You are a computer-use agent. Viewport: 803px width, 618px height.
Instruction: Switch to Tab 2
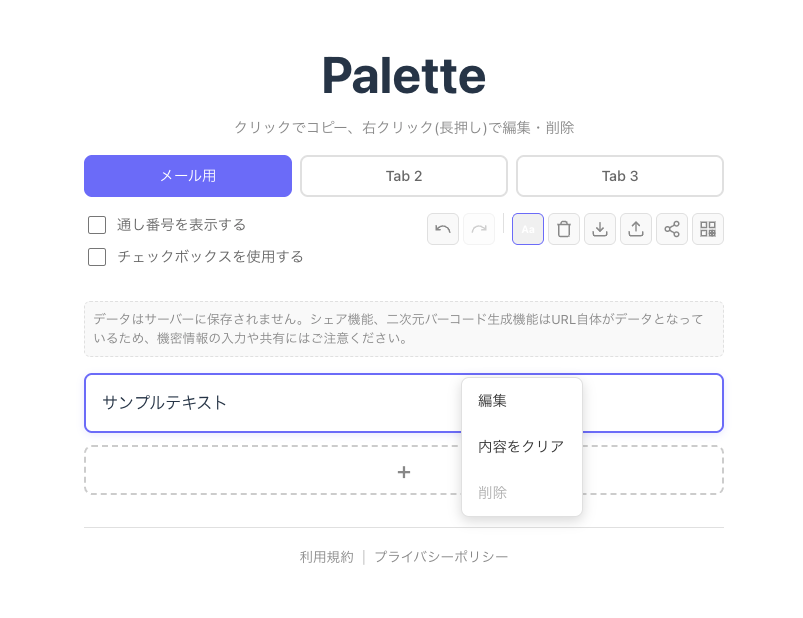pyautogui.click(x=403, y=176)
